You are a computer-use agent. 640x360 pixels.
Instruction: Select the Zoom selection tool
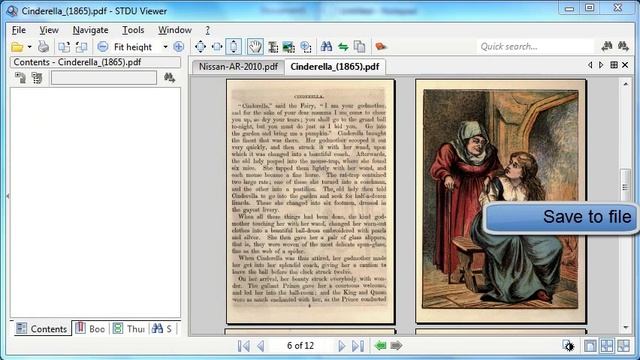[306, 47]
